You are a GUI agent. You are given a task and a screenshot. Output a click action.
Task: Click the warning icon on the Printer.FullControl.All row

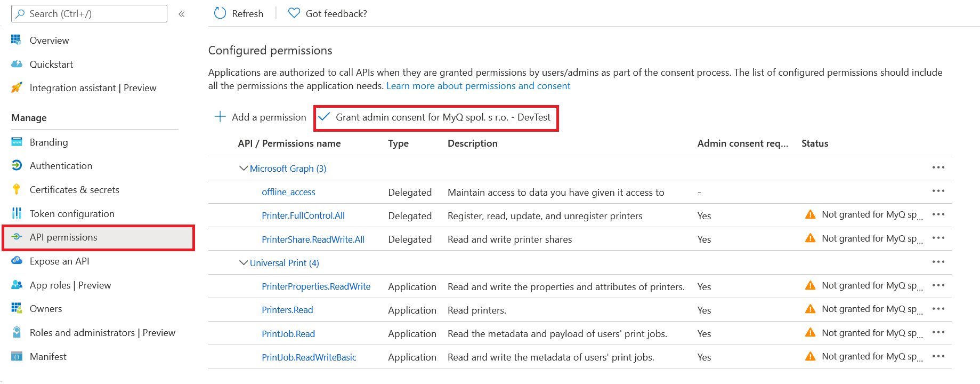pos(810,215)
